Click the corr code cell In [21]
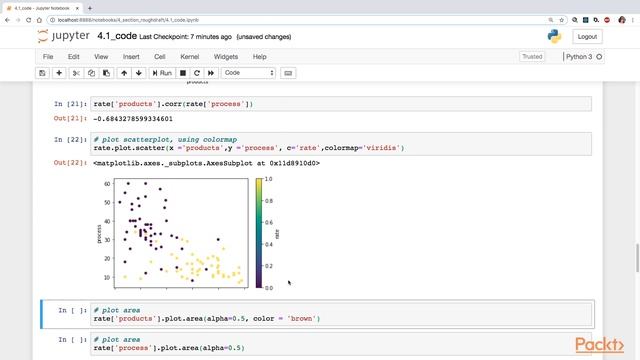 [341, 104]
